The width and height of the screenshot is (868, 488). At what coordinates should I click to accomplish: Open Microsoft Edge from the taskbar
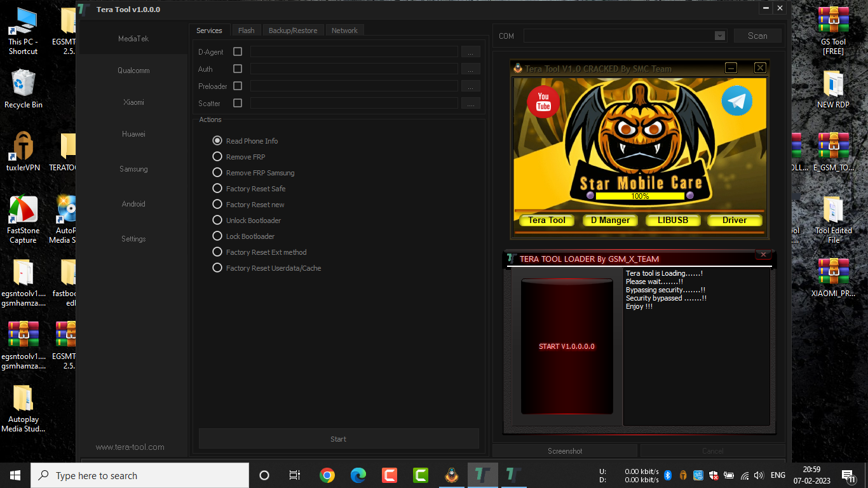(358, 475)
